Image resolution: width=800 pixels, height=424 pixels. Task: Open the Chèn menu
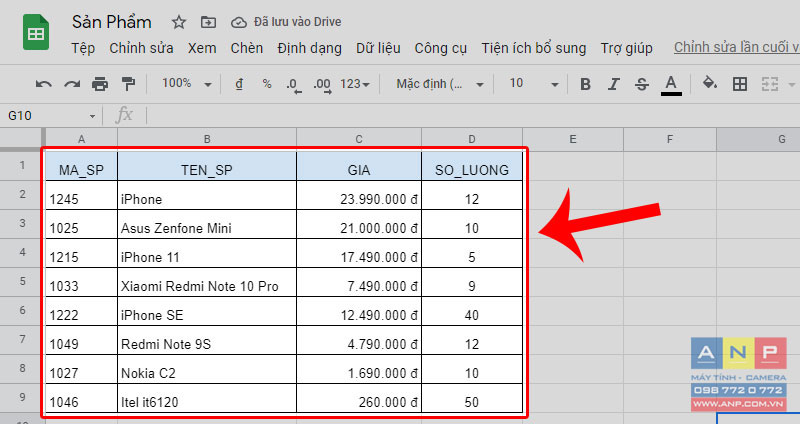point(246,48)
